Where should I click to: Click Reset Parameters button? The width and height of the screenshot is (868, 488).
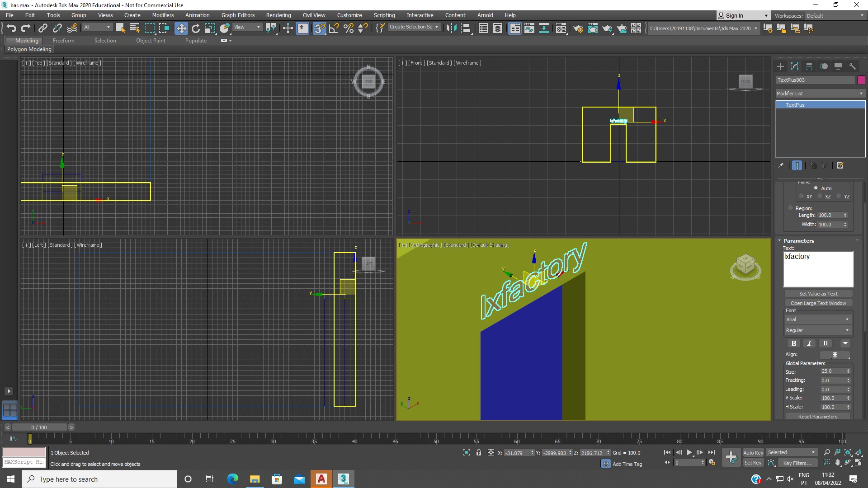coord(818,416)
